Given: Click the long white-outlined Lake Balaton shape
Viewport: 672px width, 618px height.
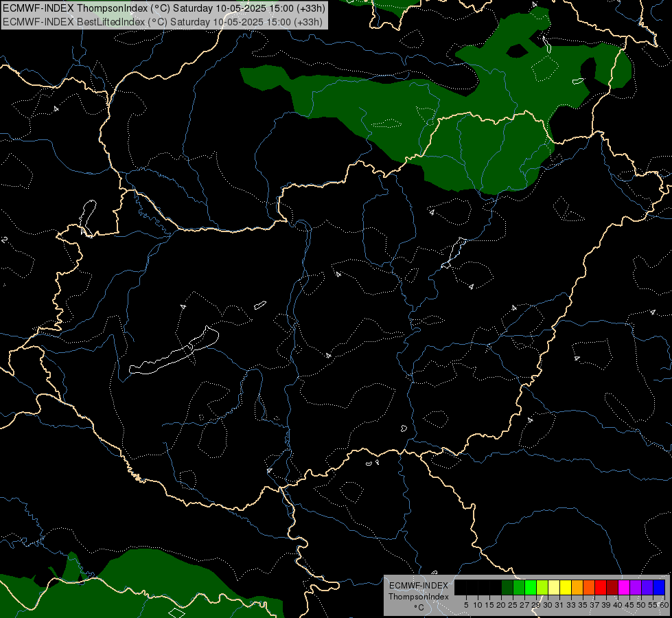Looking at the screenshot, I should click(x=174, y=351).
